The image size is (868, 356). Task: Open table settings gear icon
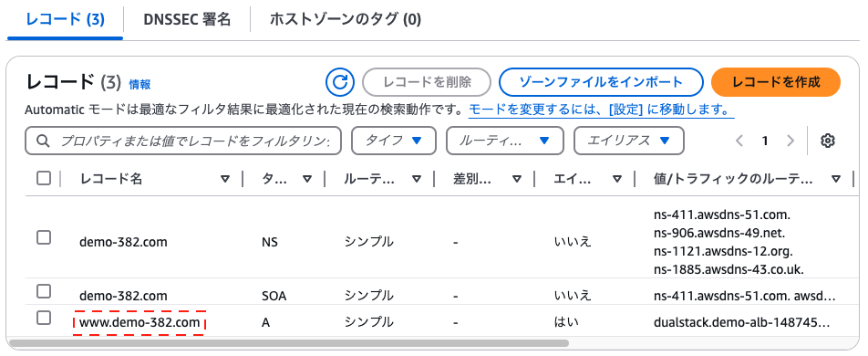828,141
